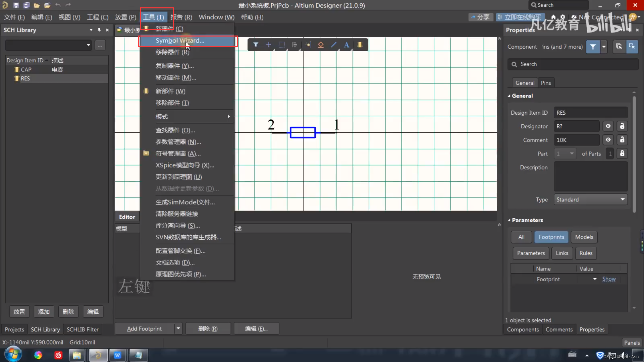This screenshot has width=644, height=362.
Task: Close the SCH Library panel
Action: [x=107, y=30]
